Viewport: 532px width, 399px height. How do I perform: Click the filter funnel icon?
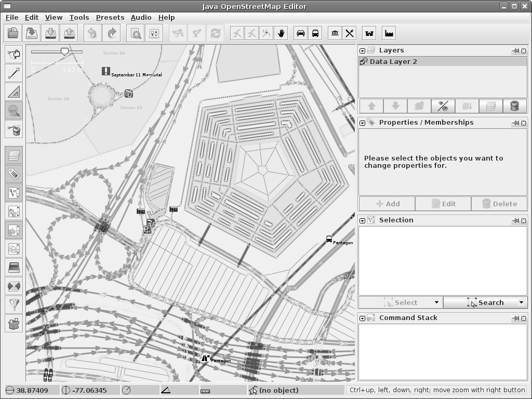(x=14, y=304)
